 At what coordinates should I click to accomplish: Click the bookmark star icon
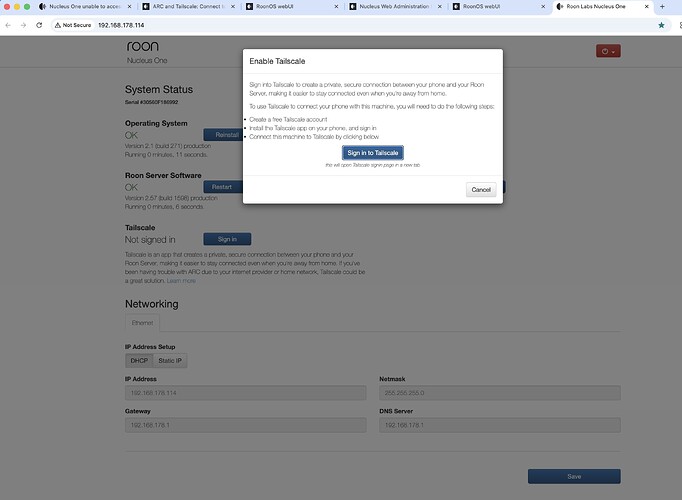coord(661,25)
